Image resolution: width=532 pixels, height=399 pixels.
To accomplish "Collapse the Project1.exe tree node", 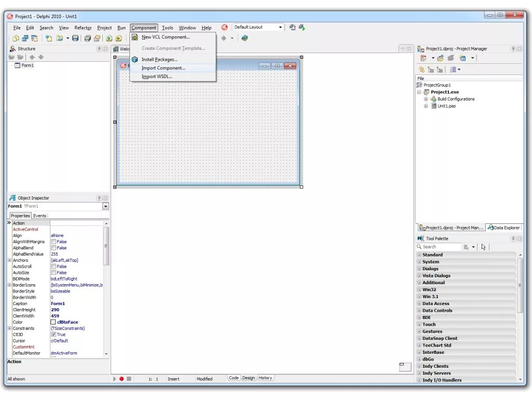I will (x=419, y=92).
